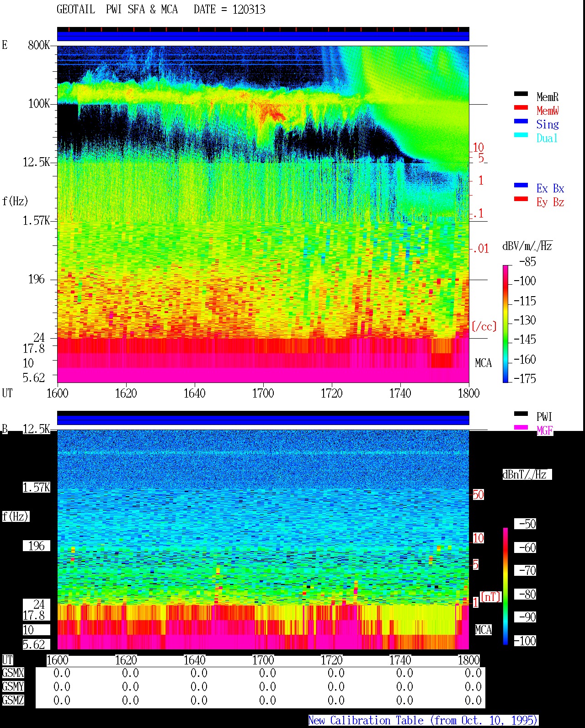Screen dimensions: 585x728
Task: Click the dBnT/√Hz vertical color scale bar
Action: coord(505,586)
